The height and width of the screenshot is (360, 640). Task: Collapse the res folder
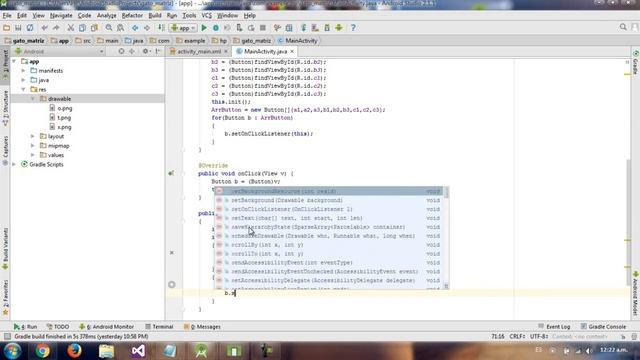(x=24, y=89)
